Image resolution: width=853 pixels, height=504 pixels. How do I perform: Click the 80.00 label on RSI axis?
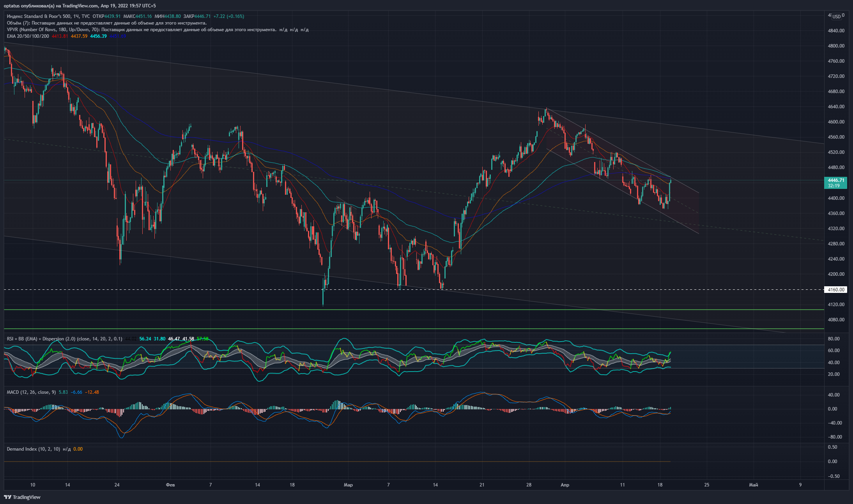834,339
